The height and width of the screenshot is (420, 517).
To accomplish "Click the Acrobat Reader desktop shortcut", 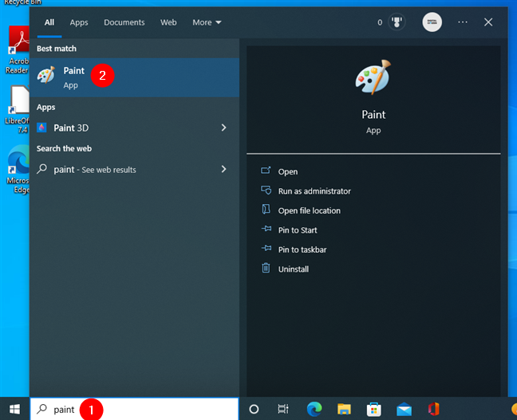I will click(17, 49).
